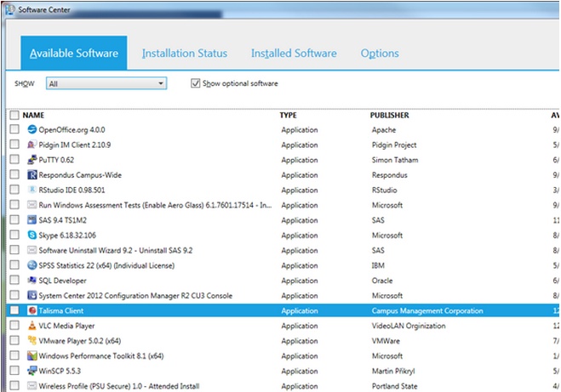
Task: Click the SPSS Statistics 22 icon
Action: [32, 265]
